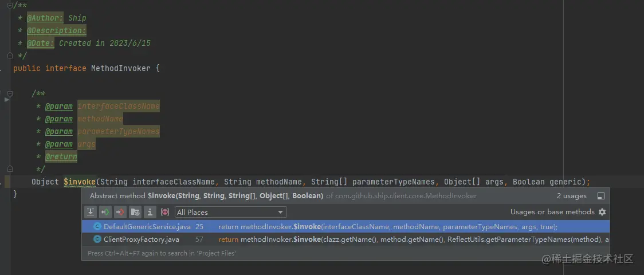Click the autoscroll to source icon in popup
Viewport: 644px width, 275px height.
(x=91, y=212)
